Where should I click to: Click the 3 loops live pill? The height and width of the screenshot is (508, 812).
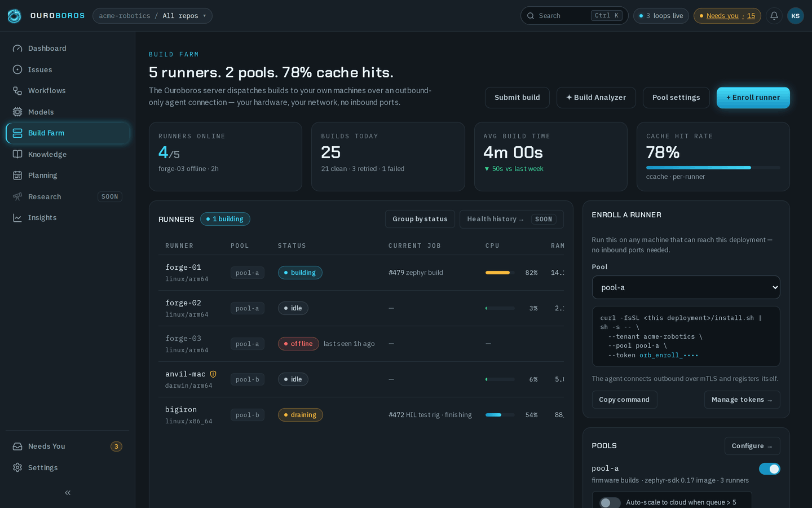click(x=661, y=16)
